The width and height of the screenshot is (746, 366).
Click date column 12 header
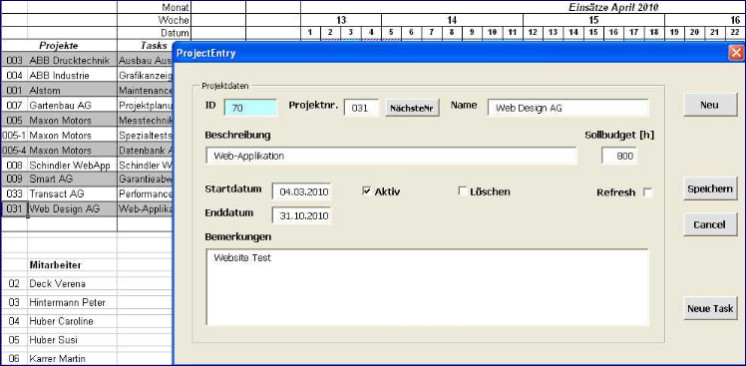(x=533, y=33)
